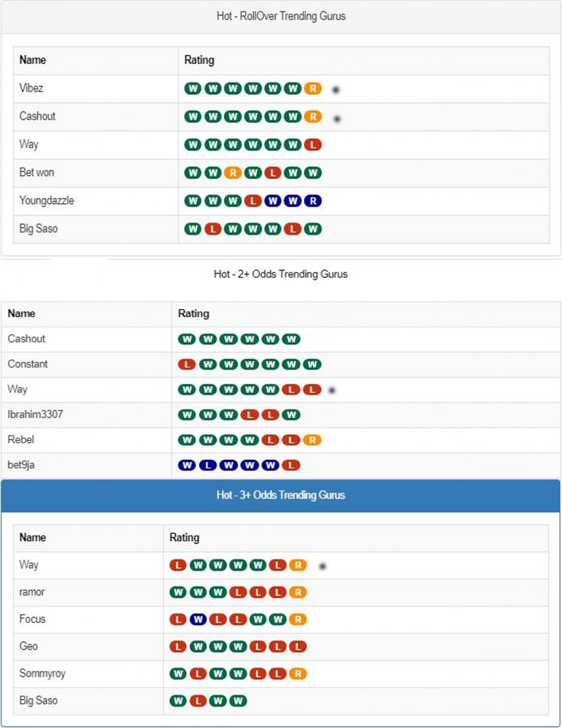Open the Bet won guru name
Screen dimensions: 562x728
[x=37, y=172]
